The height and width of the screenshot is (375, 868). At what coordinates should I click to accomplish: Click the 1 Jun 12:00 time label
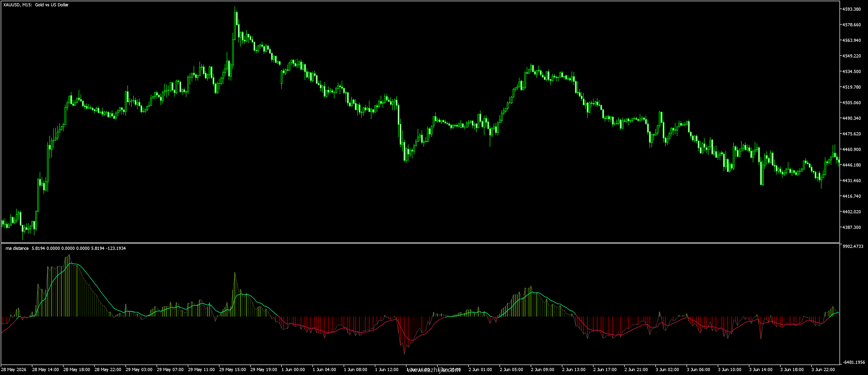(x=387, y=370)
